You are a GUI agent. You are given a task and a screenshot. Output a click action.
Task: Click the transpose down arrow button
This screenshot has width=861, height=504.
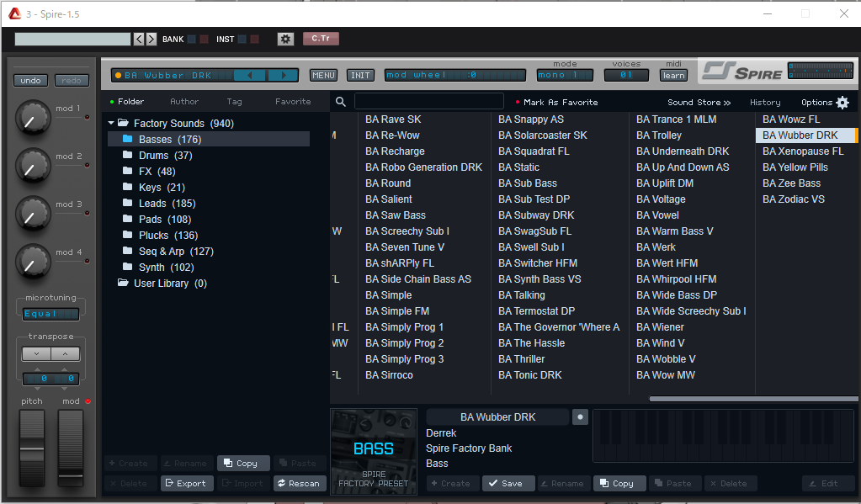tap(36, 354)
